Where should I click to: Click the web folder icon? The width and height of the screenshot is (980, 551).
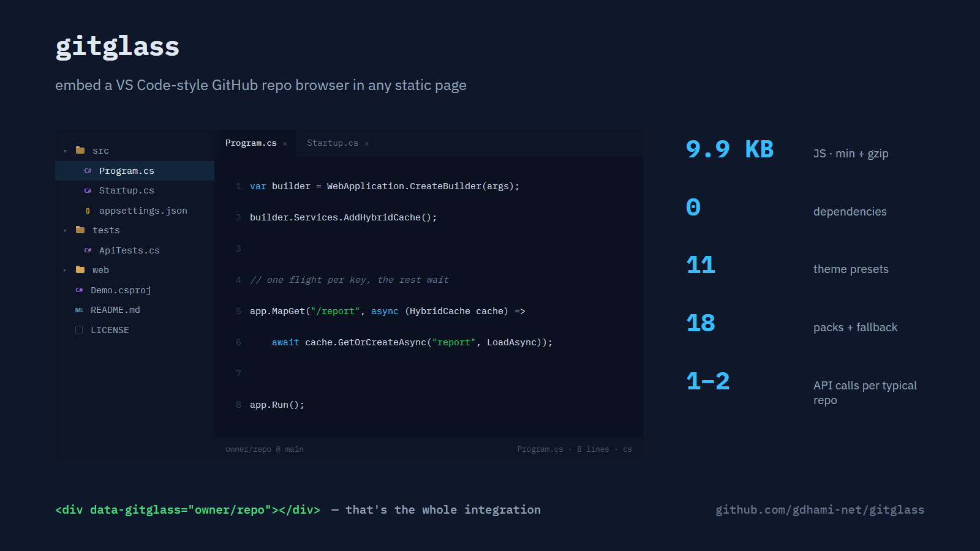pyautogui.click(x=80, y=269)
